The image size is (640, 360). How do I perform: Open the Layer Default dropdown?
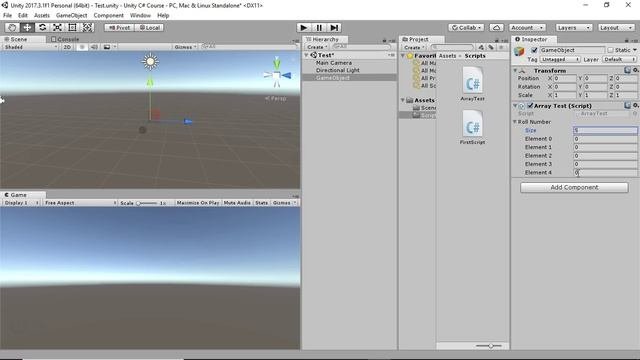[619, 59]
